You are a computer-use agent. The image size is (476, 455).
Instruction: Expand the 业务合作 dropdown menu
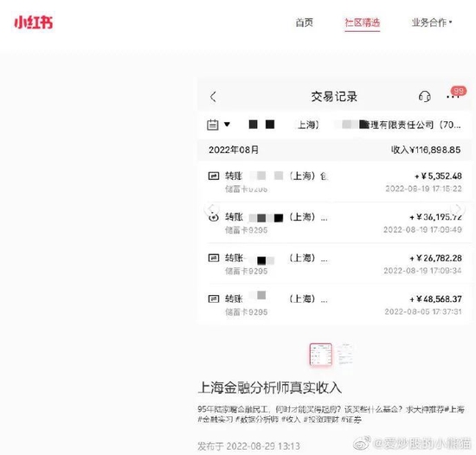pos(432,22)
